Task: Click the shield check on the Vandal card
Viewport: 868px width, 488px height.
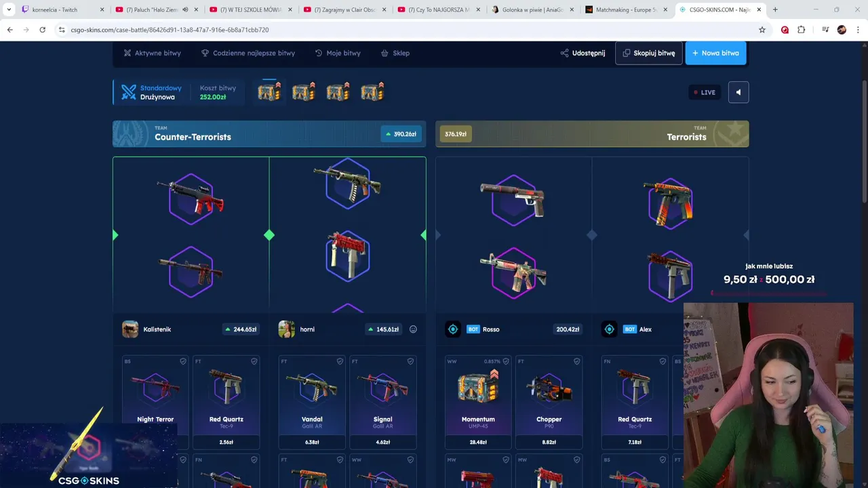Action: pyautogui.click(x=340, y=361)
